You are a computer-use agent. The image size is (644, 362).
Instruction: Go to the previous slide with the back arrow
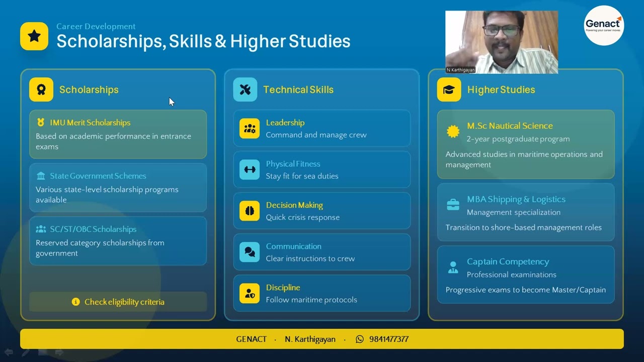(9, 352)
